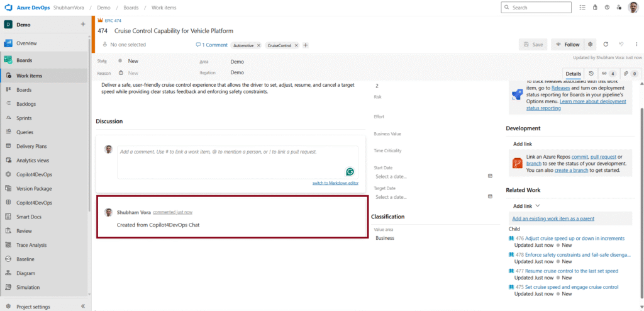Image resolution: width=644 pixels, height=311 pixels.
Task: Click the Azure DevOps logo icon
Action: (x=8, y=8)
